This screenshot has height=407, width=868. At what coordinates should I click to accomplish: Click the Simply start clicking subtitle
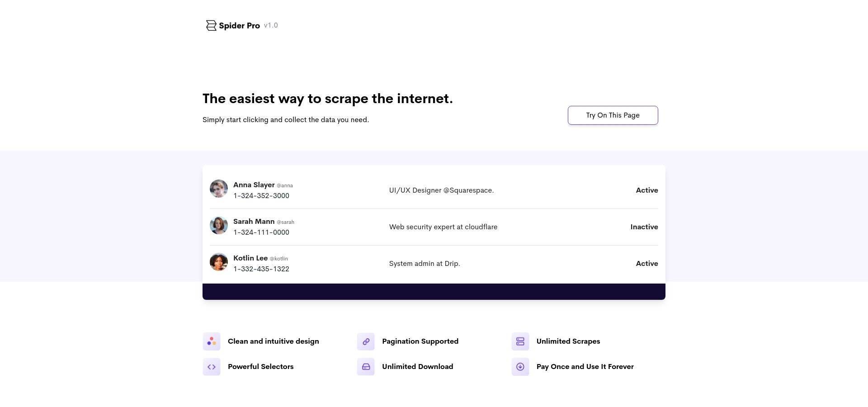[286, 120]
